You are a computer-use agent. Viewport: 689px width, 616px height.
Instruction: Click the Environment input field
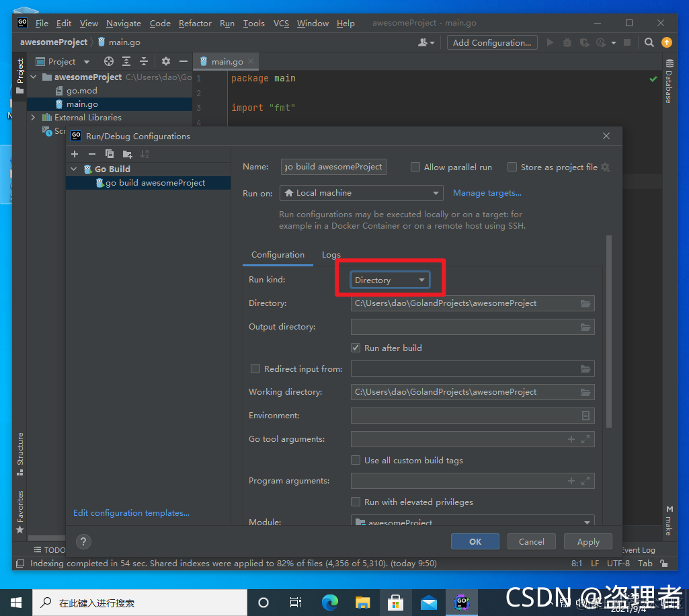tap(465, 416)
